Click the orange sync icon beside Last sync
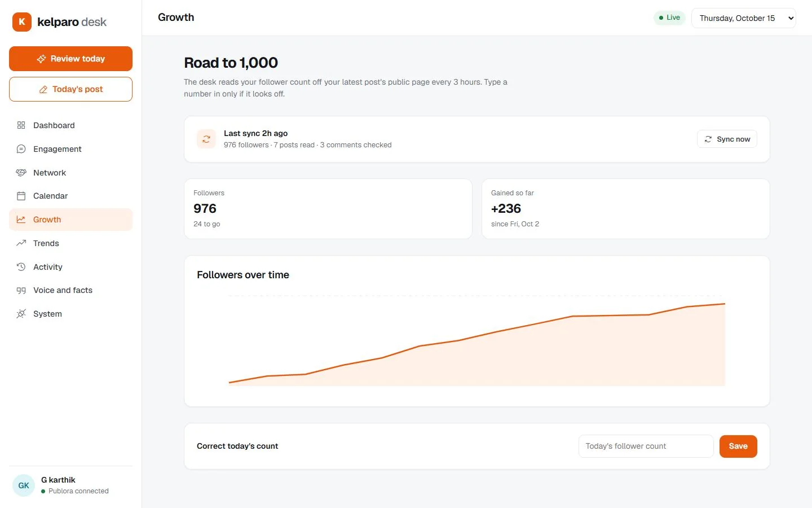This screenshot has width=812, height=508. click(x=206, y=139)
